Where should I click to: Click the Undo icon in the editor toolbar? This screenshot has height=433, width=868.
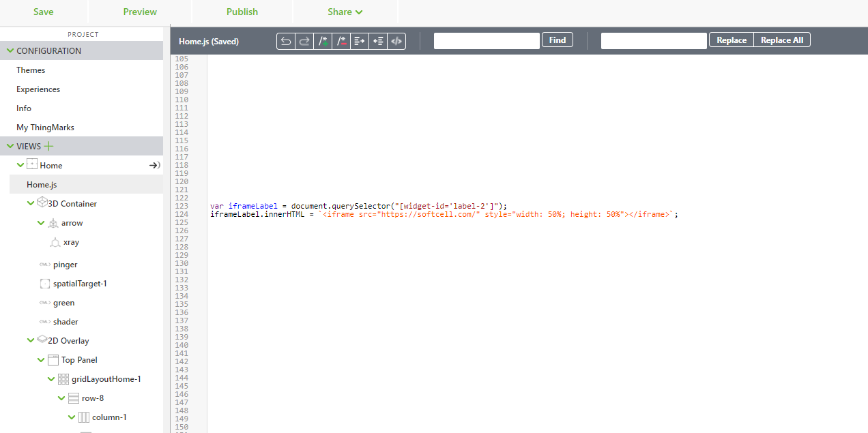pyautogui.click(x=286, y=41)
